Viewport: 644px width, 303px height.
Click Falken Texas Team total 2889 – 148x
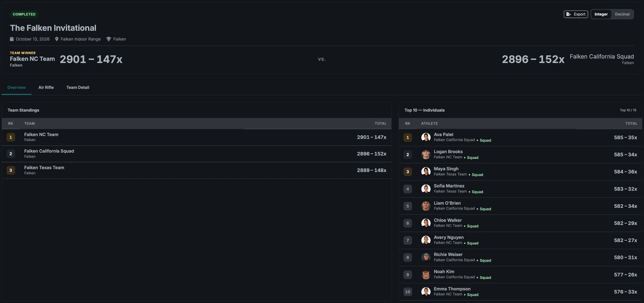(372, 170)
